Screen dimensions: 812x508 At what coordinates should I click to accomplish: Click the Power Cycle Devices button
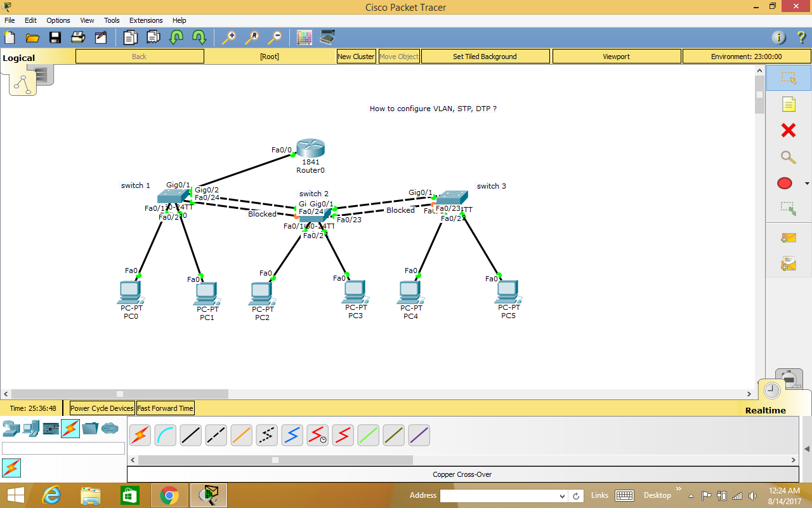pyautogui.click(x=101, y=408)
